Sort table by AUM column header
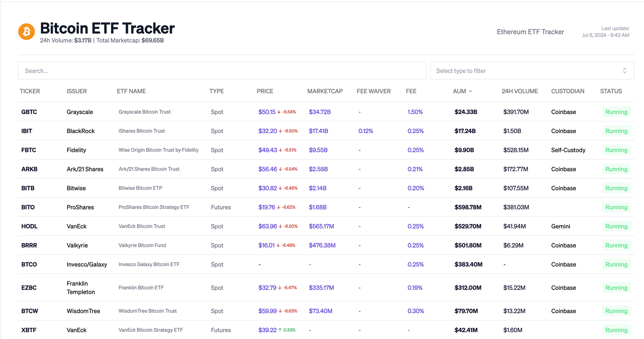This screenshot has height=339, width=644. 459,91
